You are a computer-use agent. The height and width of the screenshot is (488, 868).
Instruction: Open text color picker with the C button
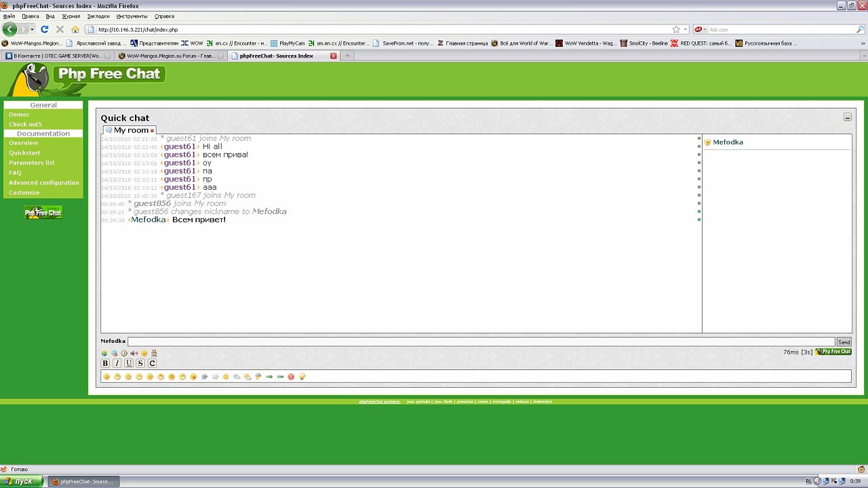click(153, 363)
